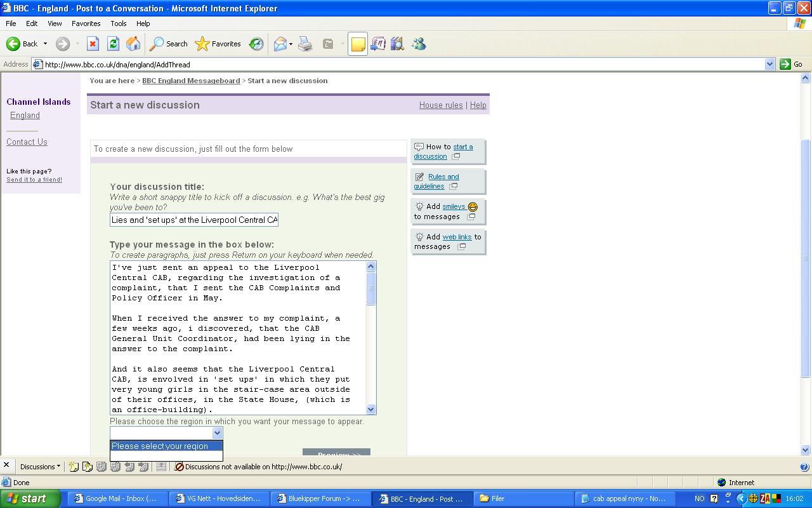Screen dimensions: 812x508
Task: Open the 'start a discussion' help link
Action: click(443, 151)
